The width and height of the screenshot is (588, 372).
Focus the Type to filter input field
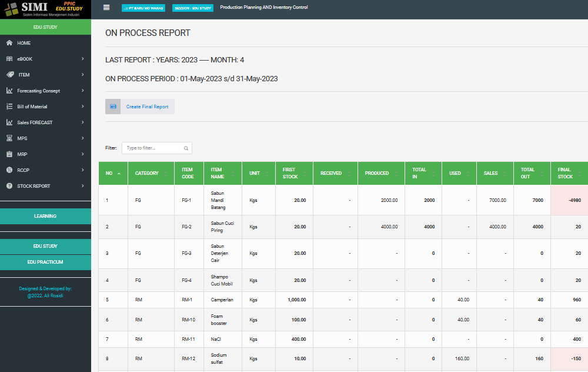(x=153, y=148)
